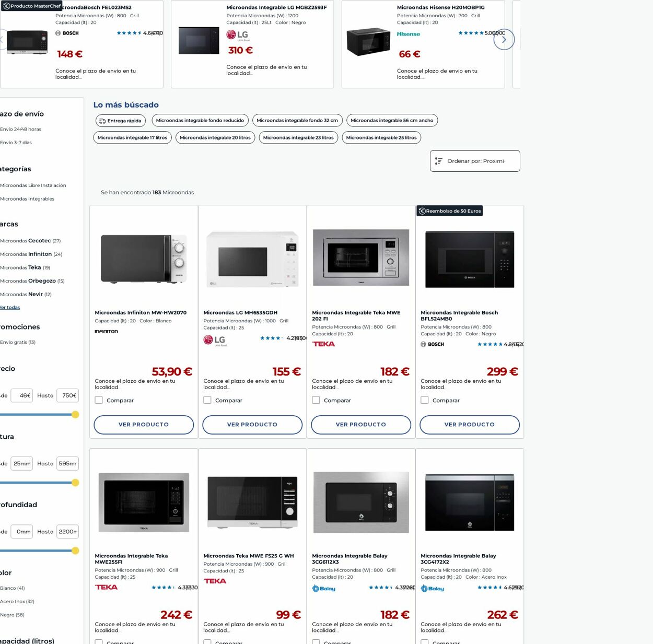Click the depth range slider handle
The width and height of the screenshot is (653, 644).
click(75, 551)
